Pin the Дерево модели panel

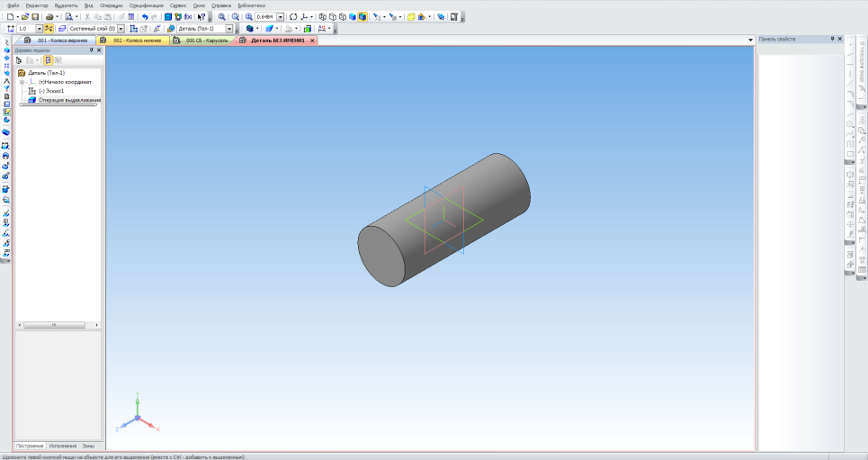91,50
